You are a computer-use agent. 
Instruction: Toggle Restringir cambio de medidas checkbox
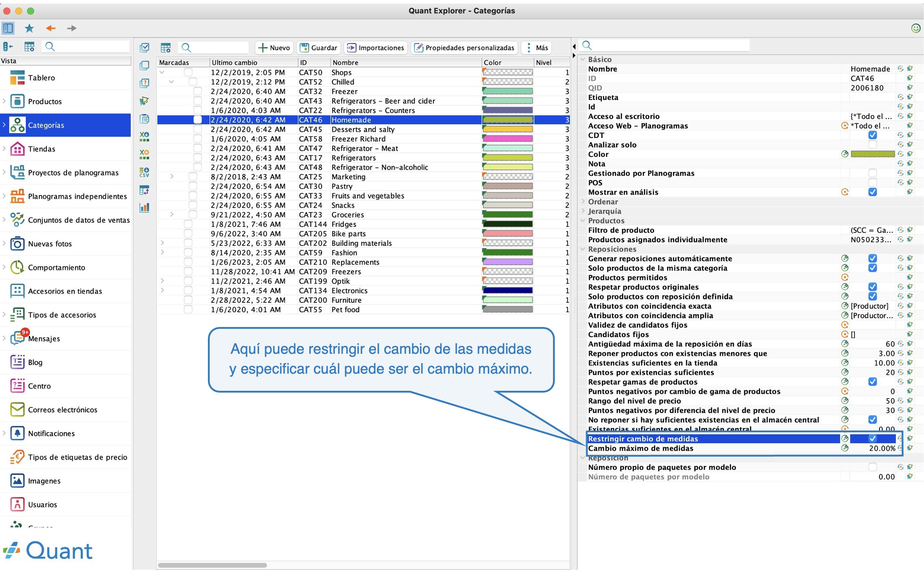pyautogui.click(x=872, y=438)
